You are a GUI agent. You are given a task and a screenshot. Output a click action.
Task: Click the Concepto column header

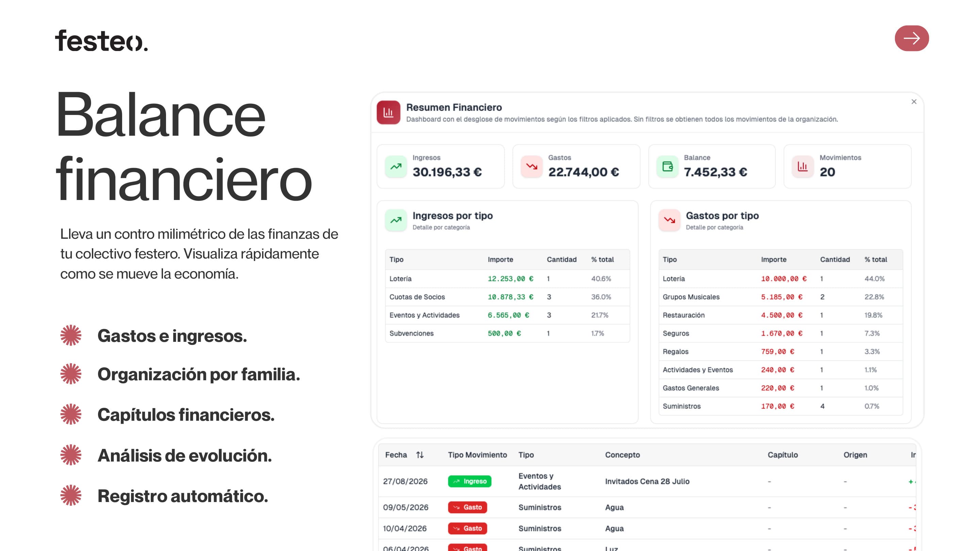622,455
